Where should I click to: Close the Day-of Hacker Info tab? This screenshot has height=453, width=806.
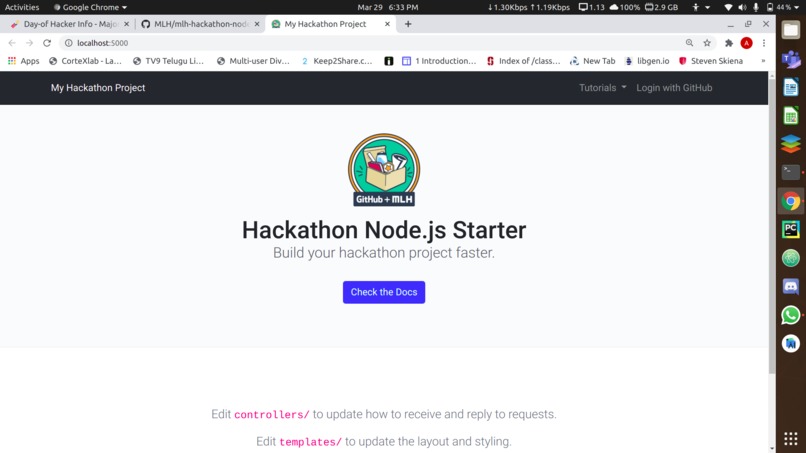click(x=126, y=24)
